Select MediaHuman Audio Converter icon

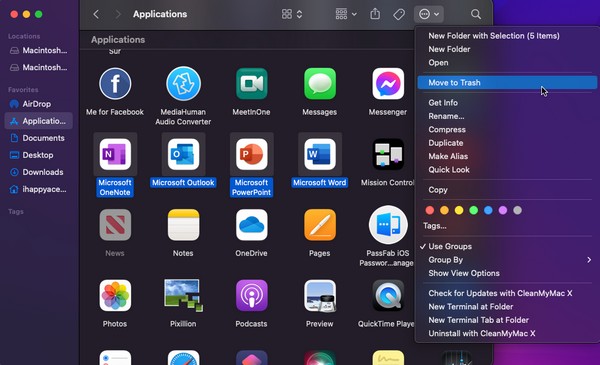point(183,84)
